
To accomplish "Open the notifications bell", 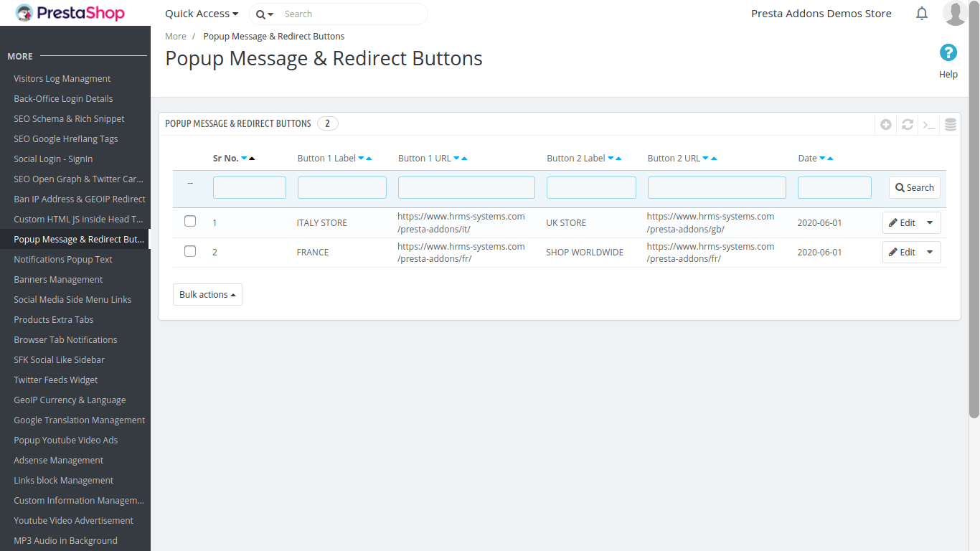I will pyautogui.click(x=922, y=14).
